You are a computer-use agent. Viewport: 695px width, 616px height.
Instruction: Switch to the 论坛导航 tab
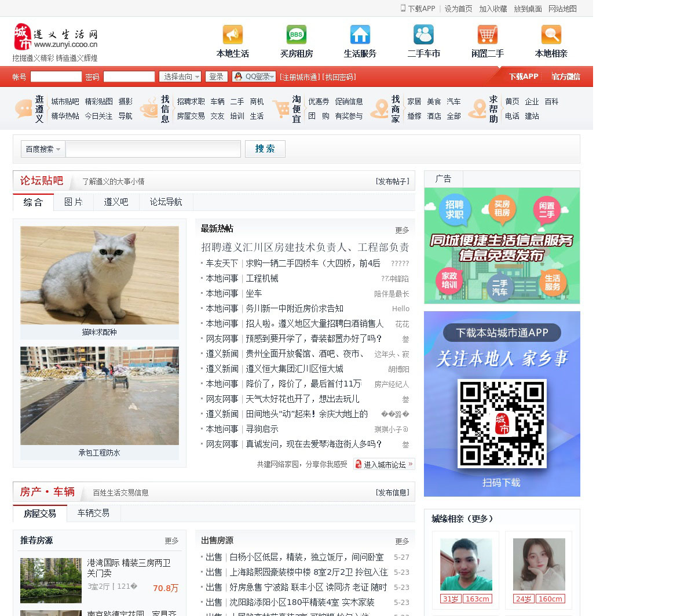coord(166,202)
